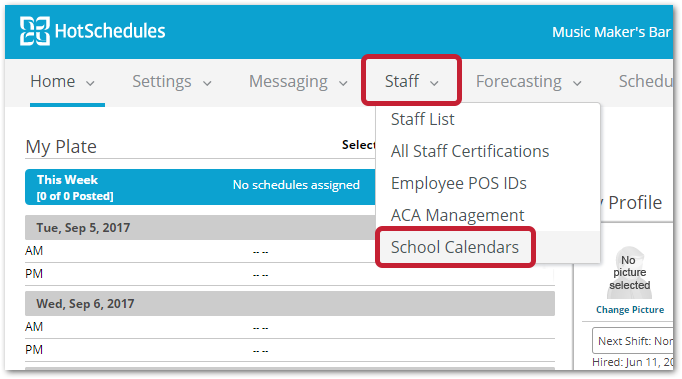The width and height of the screenshot is (682, 379).
Task: Open the Forecasting dropdown chevron
Action: click(x=577, y=83)
